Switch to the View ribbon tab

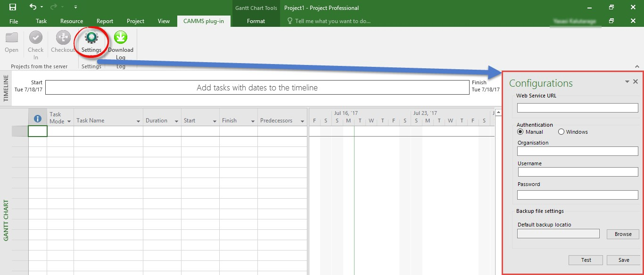[x=164, y=21]
